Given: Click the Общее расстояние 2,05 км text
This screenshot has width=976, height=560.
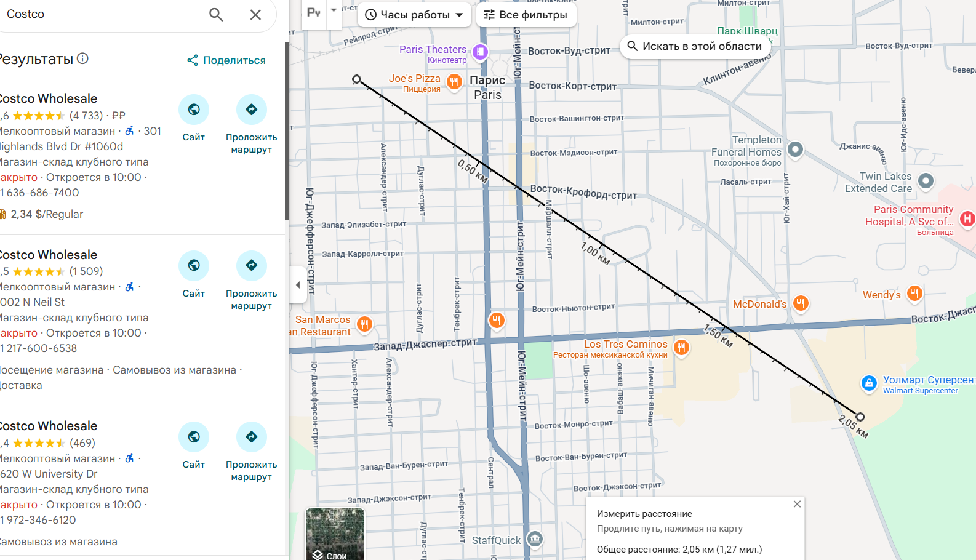Looking at the screenshot, I should [679, 550].
